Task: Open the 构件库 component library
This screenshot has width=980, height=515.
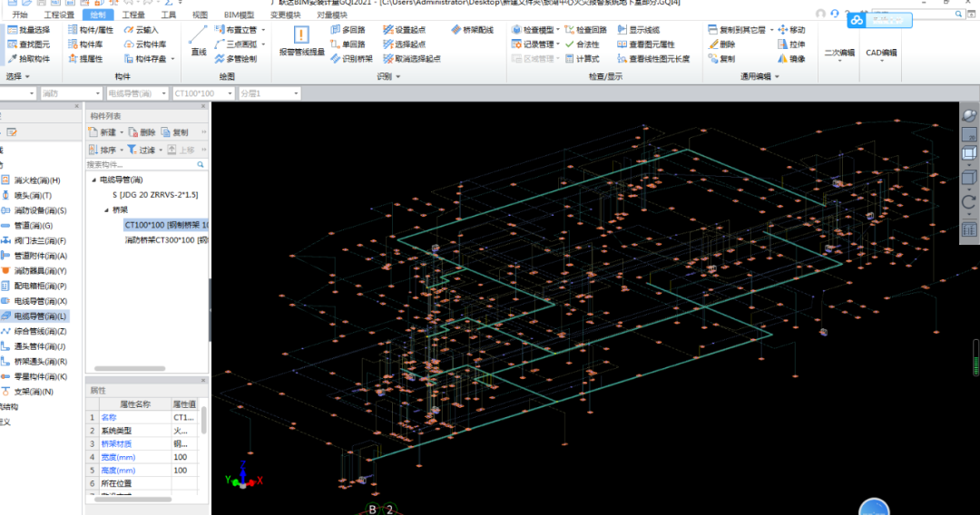Action: coord(85,44)
